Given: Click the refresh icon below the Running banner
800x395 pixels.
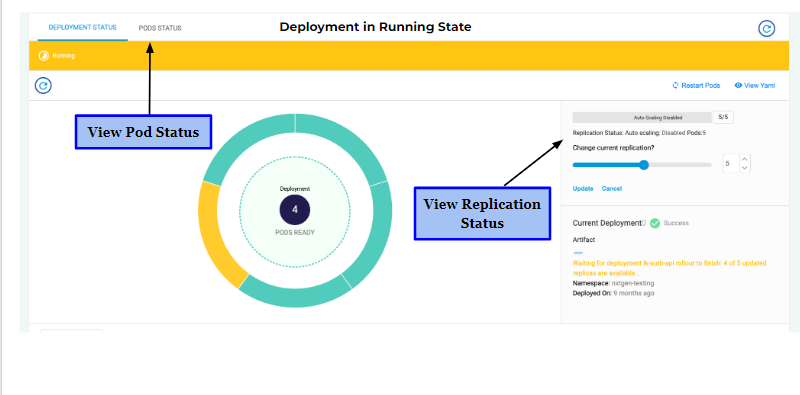Looking at the screenshot, I should point(43,85).
